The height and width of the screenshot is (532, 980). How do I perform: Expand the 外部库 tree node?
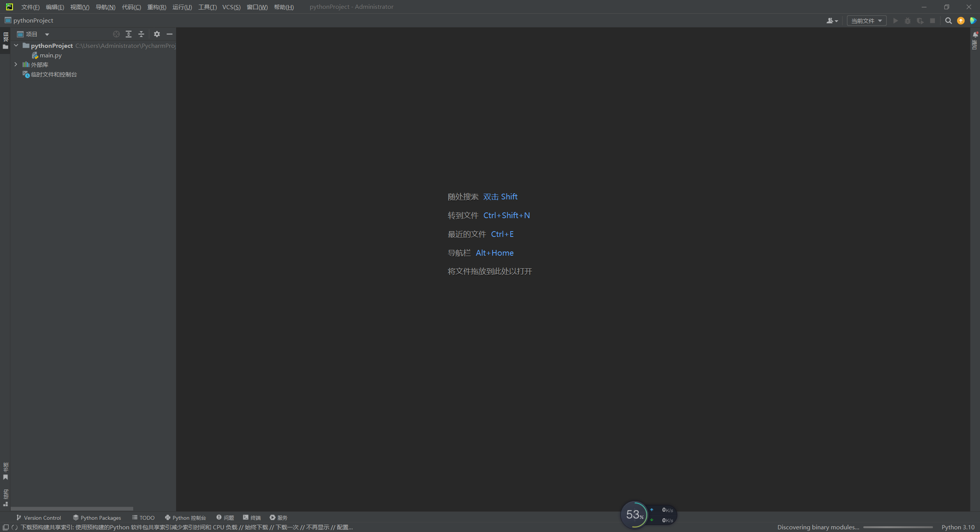coord(16,64)
